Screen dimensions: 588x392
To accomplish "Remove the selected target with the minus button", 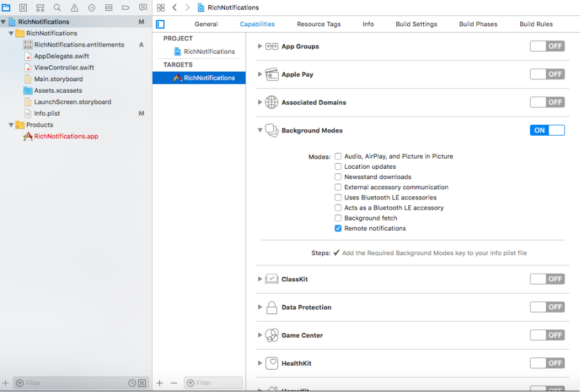I will (174, 383).
